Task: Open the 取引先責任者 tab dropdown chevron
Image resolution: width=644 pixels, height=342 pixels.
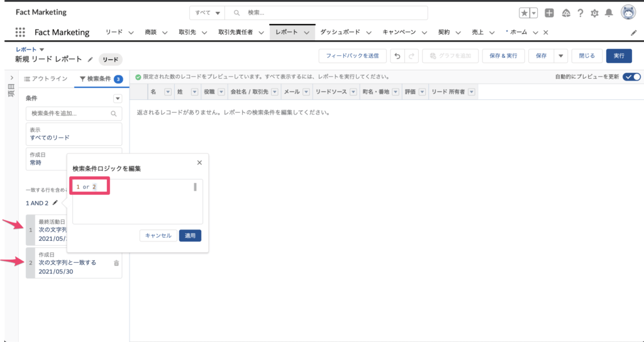Action: tap(261, 33)
